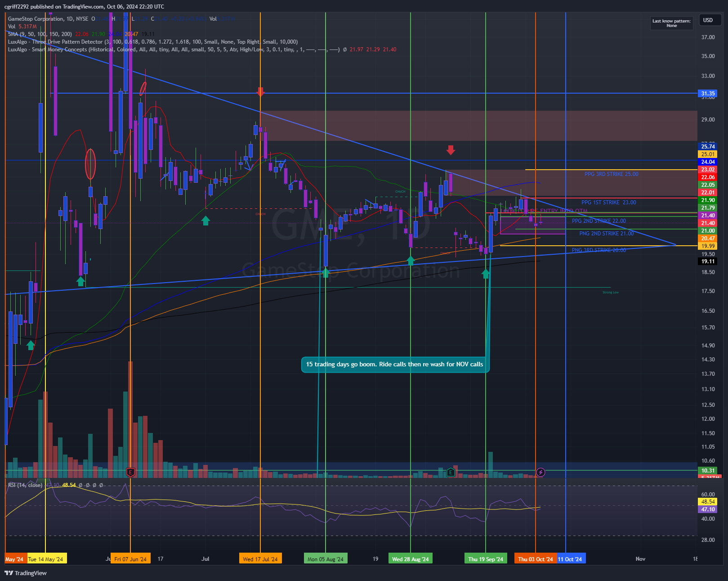Click the PPG 3RD STRIKE 25.00 label
This screenshot has height=581, width=728.
(x=611, y=174)
